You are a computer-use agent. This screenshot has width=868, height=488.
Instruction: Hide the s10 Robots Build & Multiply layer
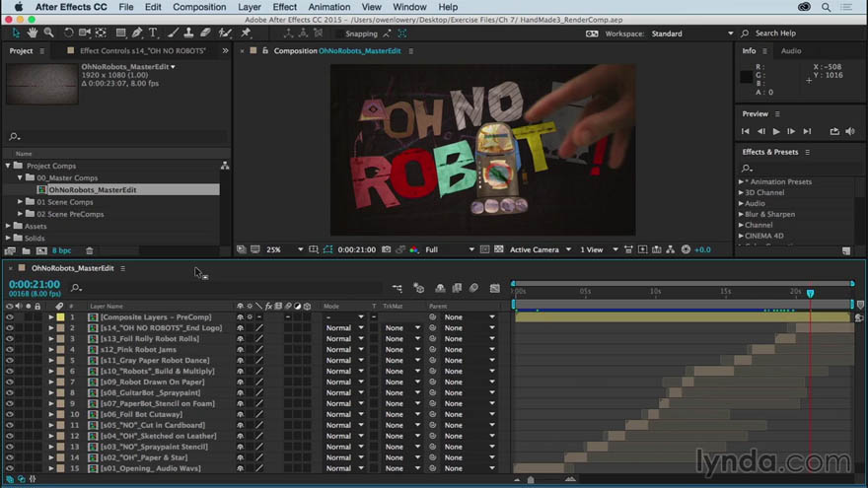tap(10, 372)
